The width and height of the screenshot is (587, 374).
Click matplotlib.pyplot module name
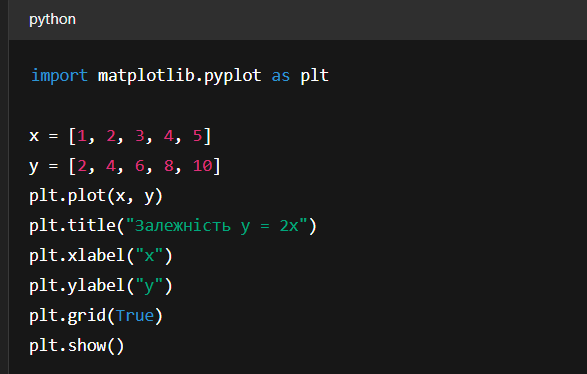179,76
